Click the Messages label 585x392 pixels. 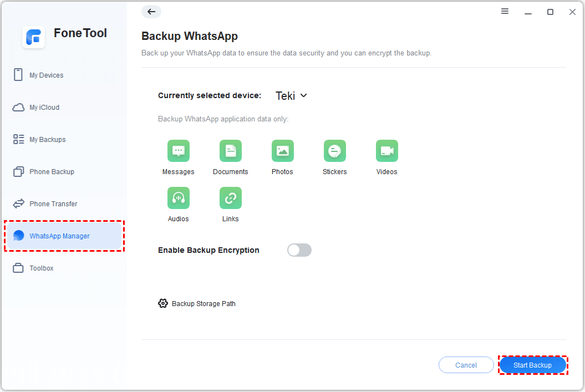coord(179,172)
